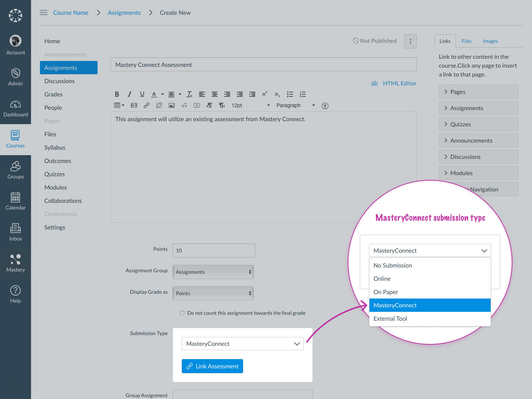Apply bold formatting in editor toolbar

(x=117, y=94)
